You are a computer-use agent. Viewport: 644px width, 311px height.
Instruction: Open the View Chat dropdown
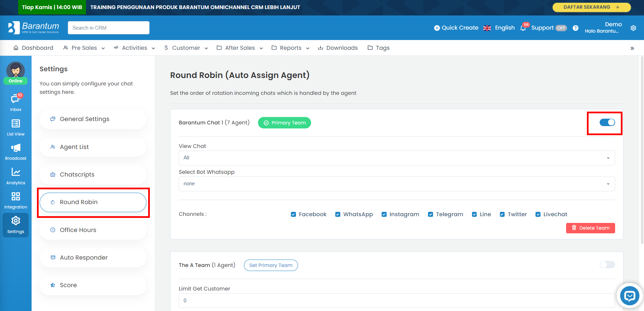click(397, 158)
